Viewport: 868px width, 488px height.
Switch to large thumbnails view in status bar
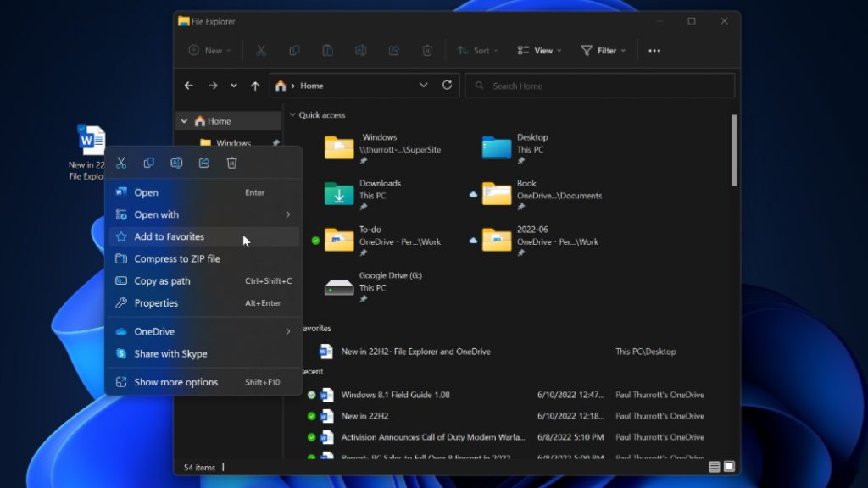coord(729,467)
